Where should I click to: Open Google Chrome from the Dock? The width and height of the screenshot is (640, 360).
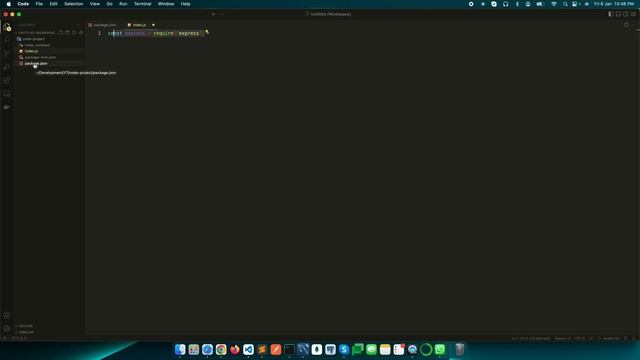[x=221, y=349]
